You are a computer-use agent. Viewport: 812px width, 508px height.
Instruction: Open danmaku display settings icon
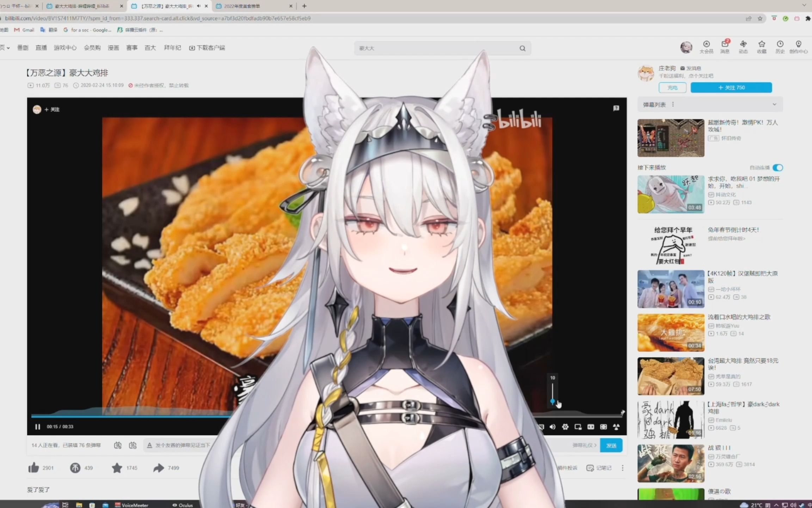click(x=133, y=445)
